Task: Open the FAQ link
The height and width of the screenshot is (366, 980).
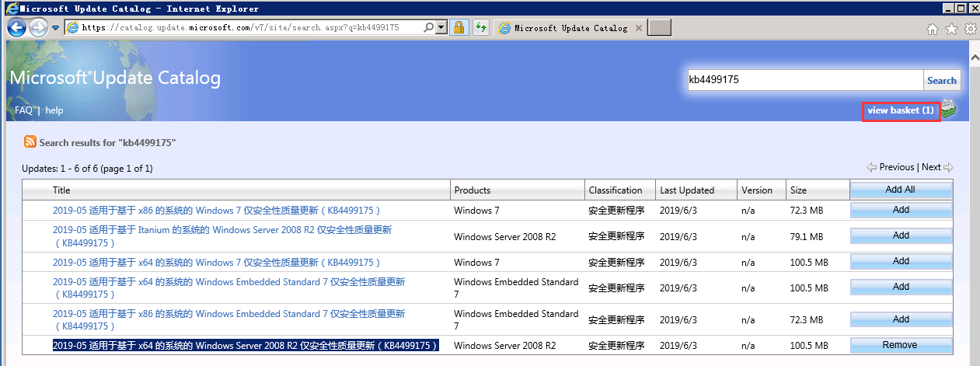Action: [x=23, y=110]
